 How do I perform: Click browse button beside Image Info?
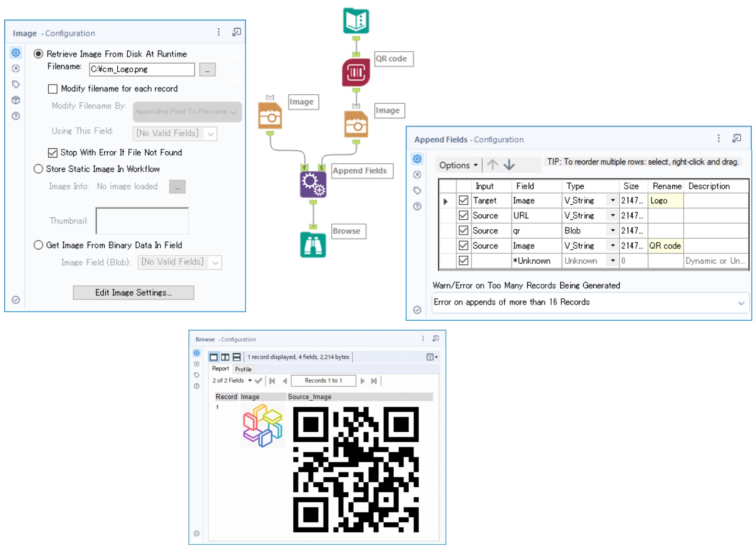[177, 187]
